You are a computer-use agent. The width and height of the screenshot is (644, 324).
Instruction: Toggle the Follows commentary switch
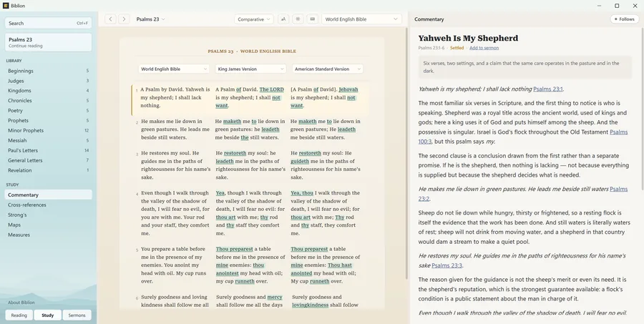tap(625, 19)
